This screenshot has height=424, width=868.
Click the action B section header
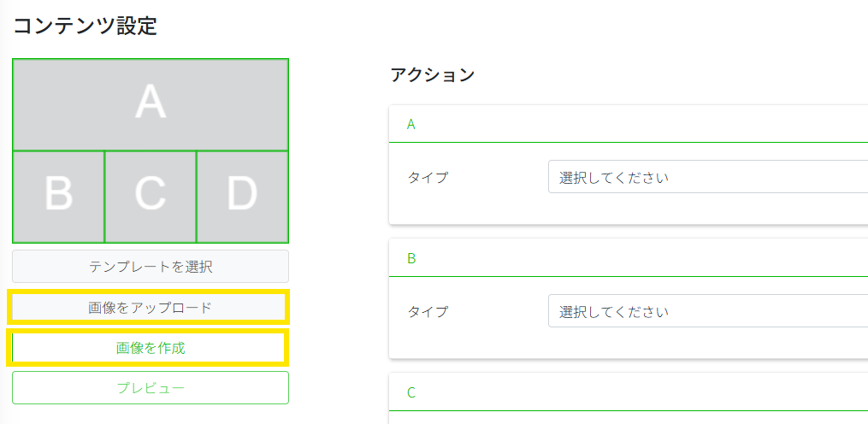point(628,258)
